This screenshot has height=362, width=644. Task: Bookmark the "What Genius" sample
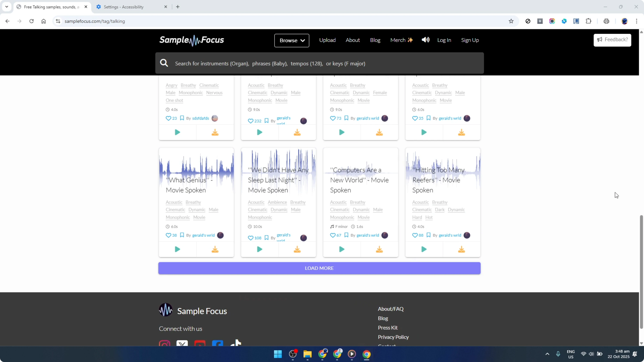tap(182, 235)
